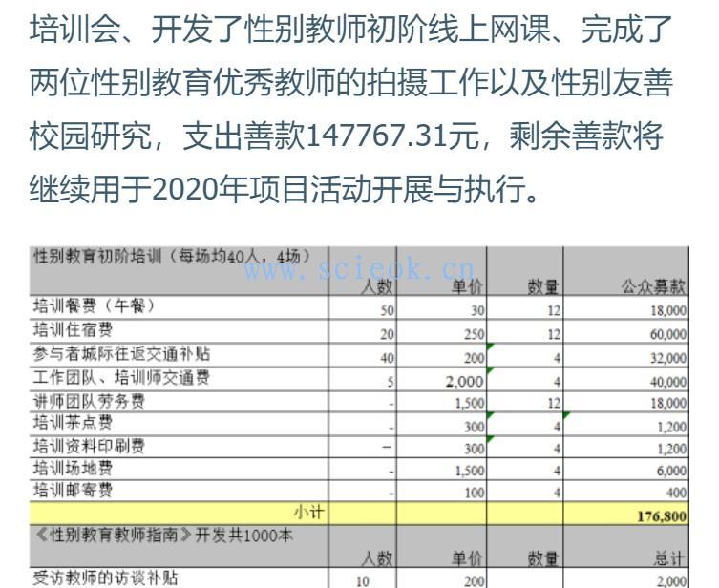
Task: Select the 培训餐费（午餐） row label
Action: [95, 307]
